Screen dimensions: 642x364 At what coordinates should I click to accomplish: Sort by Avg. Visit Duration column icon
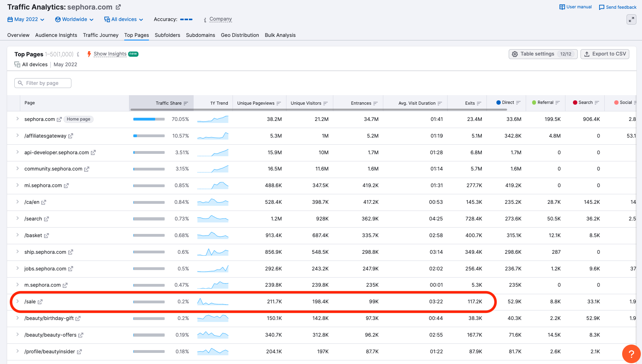tap(440, 103)
